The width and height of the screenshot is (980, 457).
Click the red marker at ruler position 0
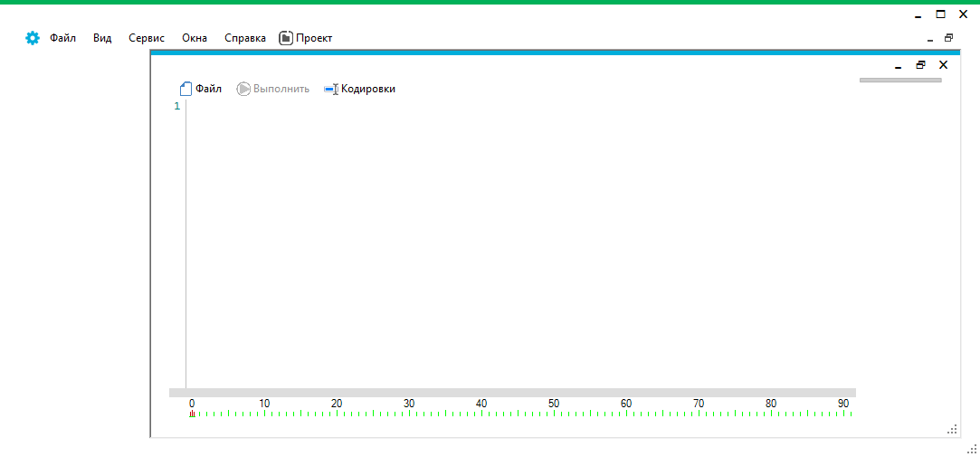click(192, 414)
